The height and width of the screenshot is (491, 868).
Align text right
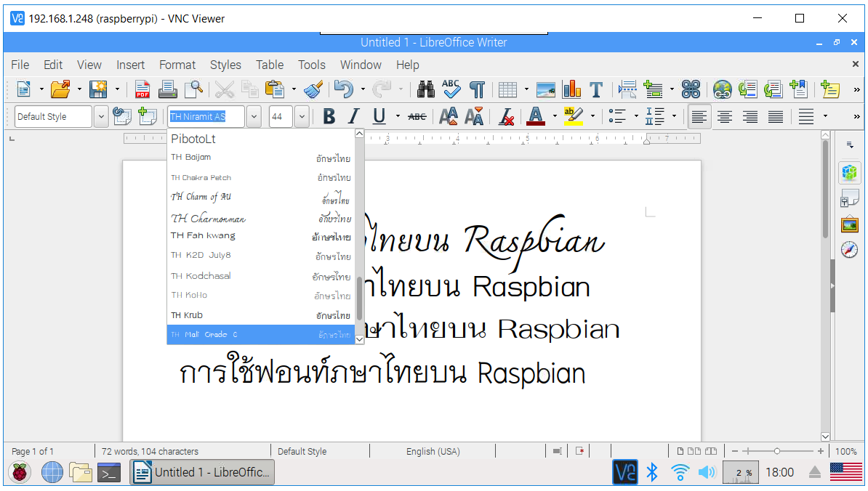point(750,117)
